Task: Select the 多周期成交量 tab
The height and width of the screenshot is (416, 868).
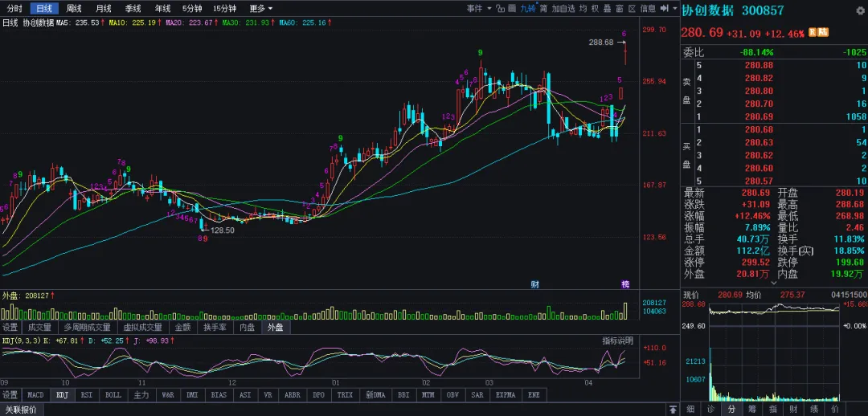Action: click(88, 327)
